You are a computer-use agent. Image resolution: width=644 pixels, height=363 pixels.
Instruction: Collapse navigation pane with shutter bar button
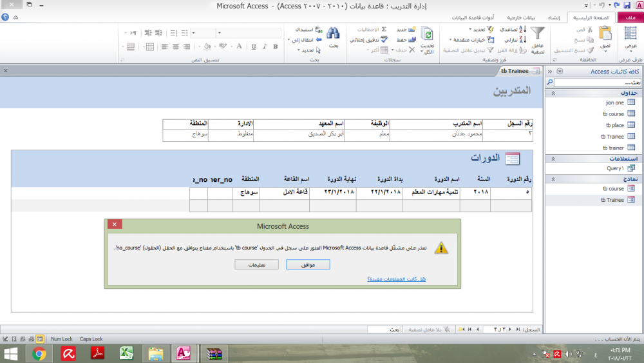click(x=550, y=72)
